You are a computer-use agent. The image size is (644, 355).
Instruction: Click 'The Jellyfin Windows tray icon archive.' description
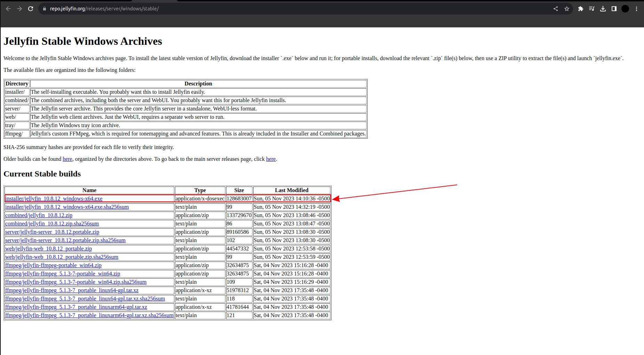tap(198, 125)
